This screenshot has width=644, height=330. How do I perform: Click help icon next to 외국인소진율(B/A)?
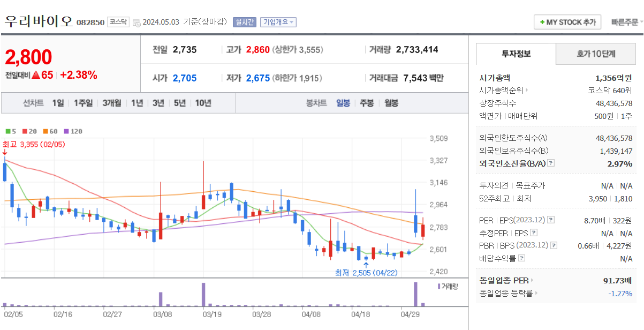point(551,163)
